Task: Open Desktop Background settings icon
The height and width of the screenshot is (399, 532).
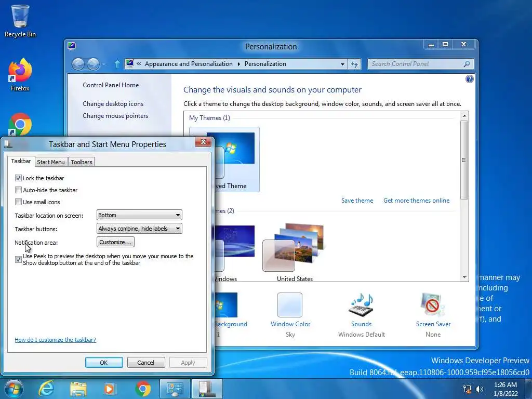Action: (x=227, y=304)
